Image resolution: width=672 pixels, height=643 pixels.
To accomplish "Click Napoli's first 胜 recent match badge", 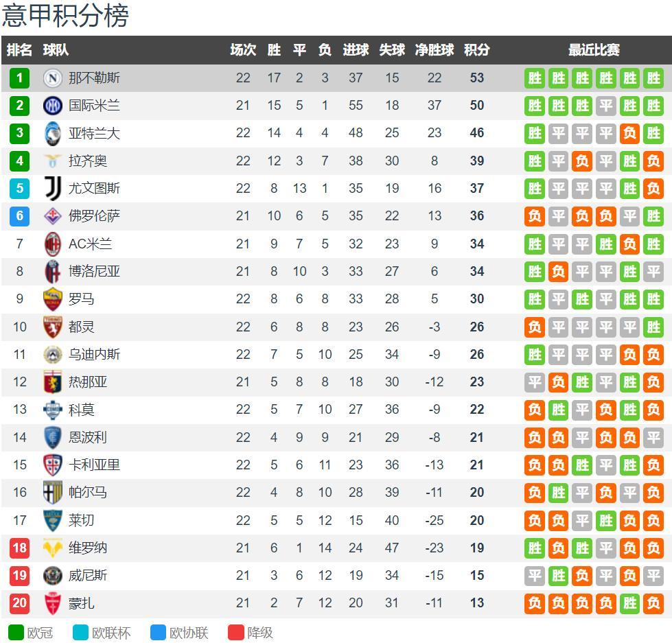I will pos(535,78).
